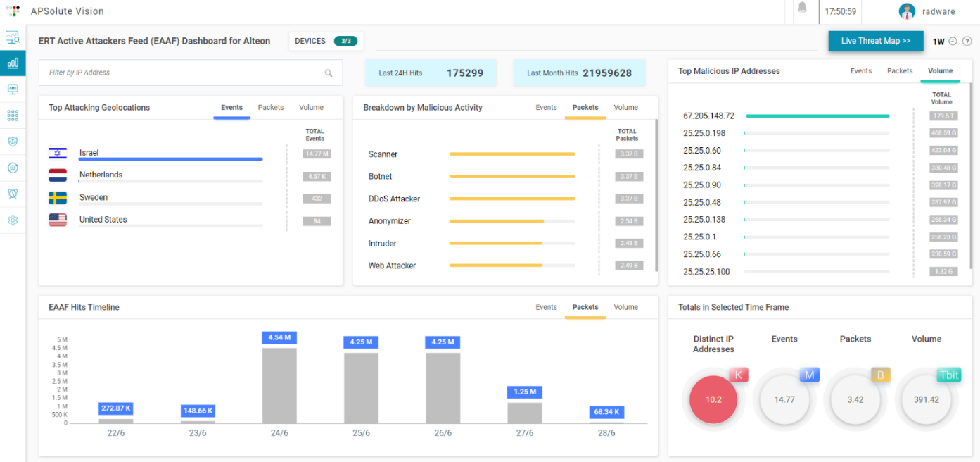Image resolution: width=980 pixels, height=462 pixels.
Task: Click IP address 25.25.25.100
Action: click(x=706, y=272)
